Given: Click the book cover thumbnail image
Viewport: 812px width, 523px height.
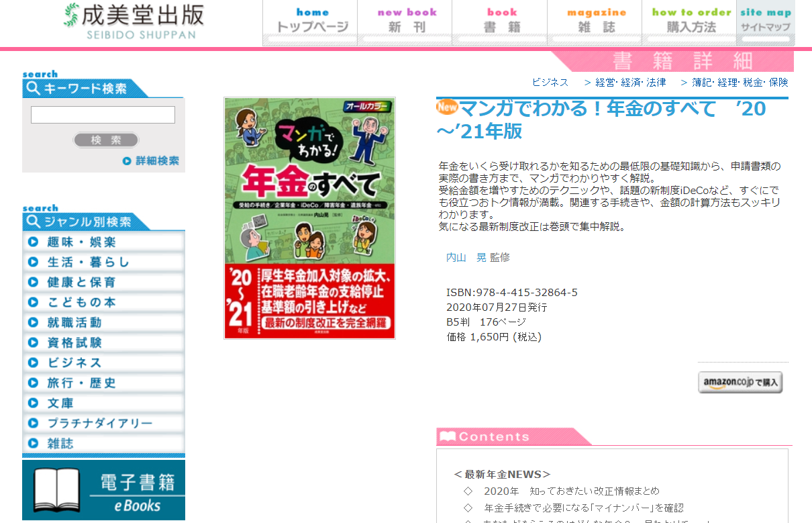Looking at the screenshot, I should click(x=309, y=218).
